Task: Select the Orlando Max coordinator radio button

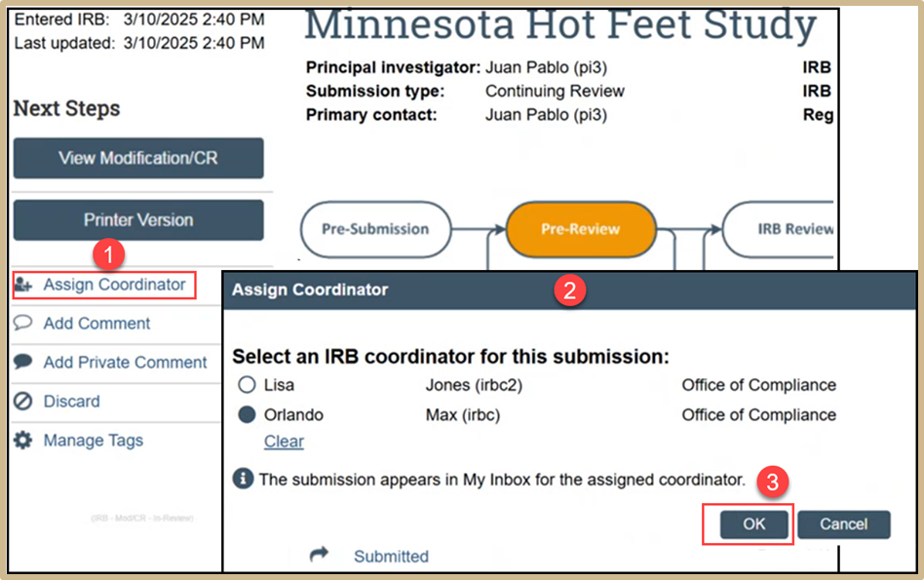Action: point(248,415)
